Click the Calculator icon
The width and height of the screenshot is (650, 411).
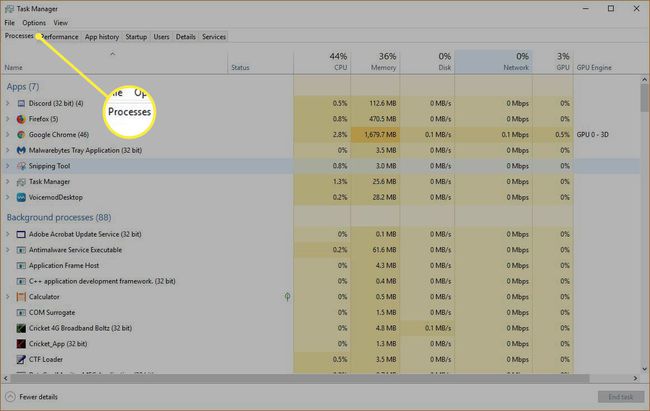click(21, 297)
